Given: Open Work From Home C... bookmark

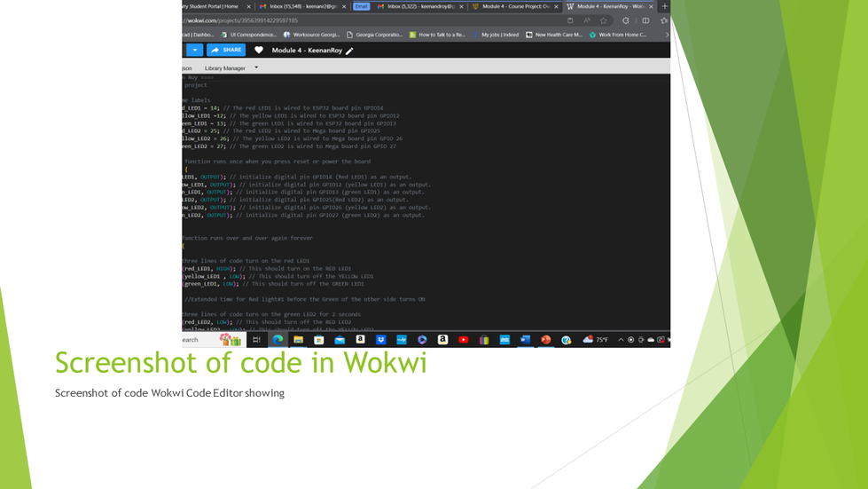Looking at the screenshot, I should [618, 35].
